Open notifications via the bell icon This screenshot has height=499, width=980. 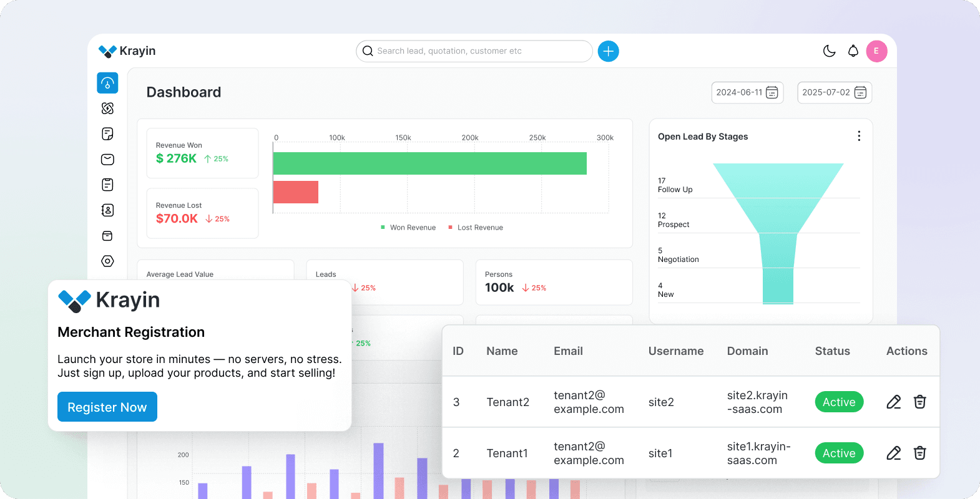coord(853,51)
